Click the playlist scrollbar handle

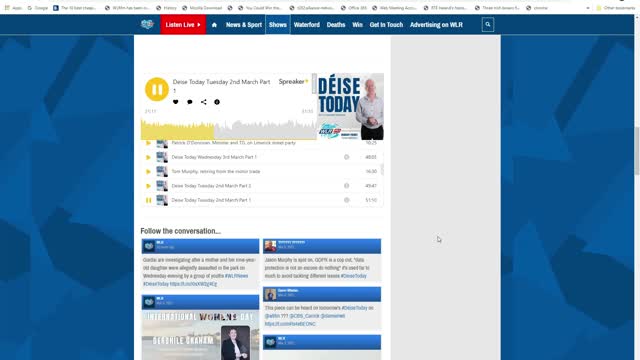point(382,169)
